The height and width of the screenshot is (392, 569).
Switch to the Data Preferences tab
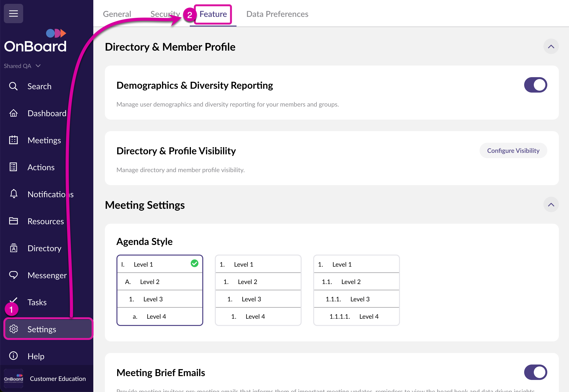tap(277, 14)
